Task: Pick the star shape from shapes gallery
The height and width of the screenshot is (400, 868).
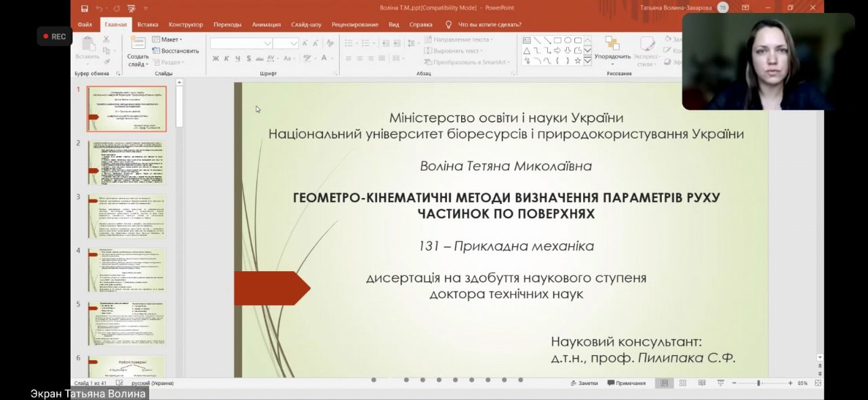Action: pyautogui.click(x=578, y=60)
